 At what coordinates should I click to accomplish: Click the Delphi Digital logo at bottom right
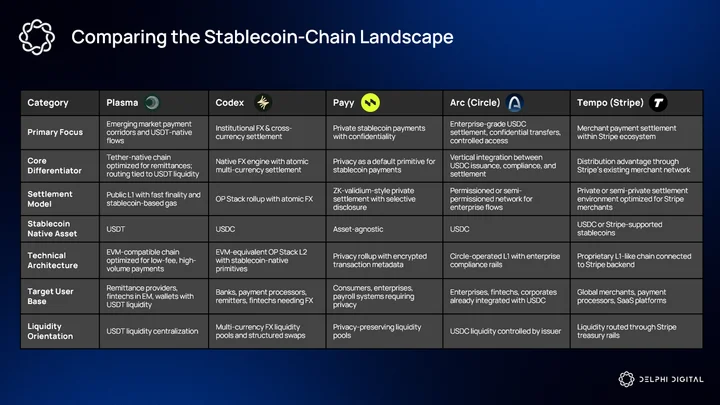tap(661, 379)
